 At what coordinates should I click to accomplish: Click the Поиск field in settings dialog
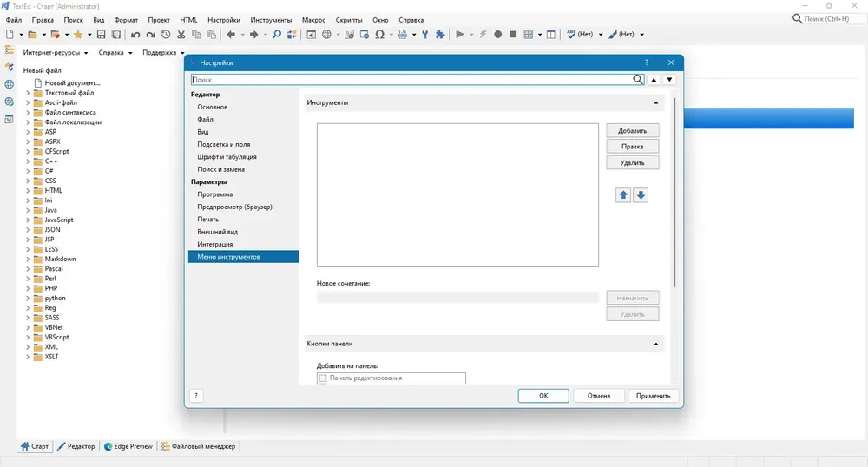411,80
